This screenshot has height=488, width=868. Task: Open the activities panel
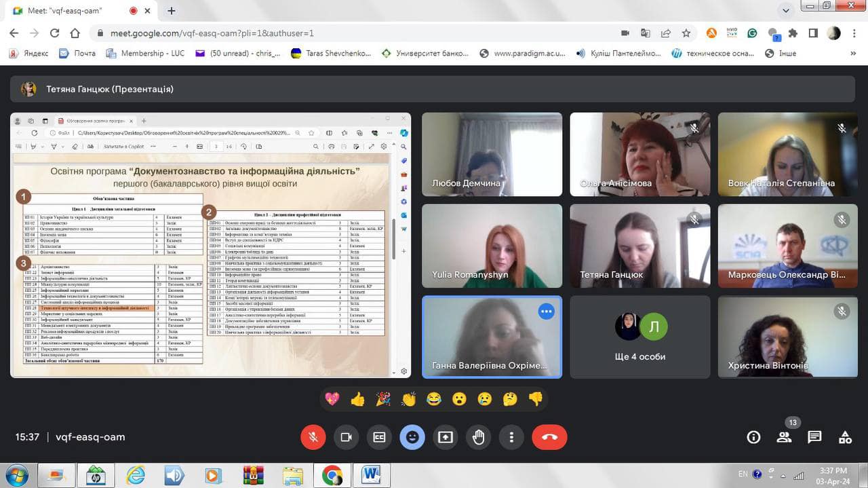(845, 437)
